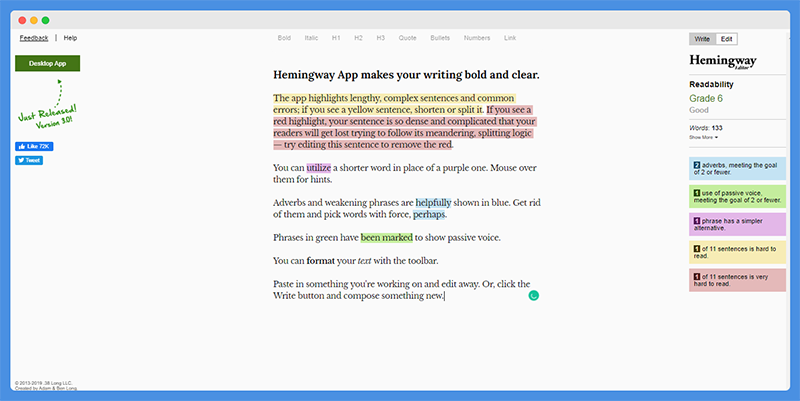Screen dimensions: 800x401
Task: Click the green passive voice card
Action: [737, 196]
